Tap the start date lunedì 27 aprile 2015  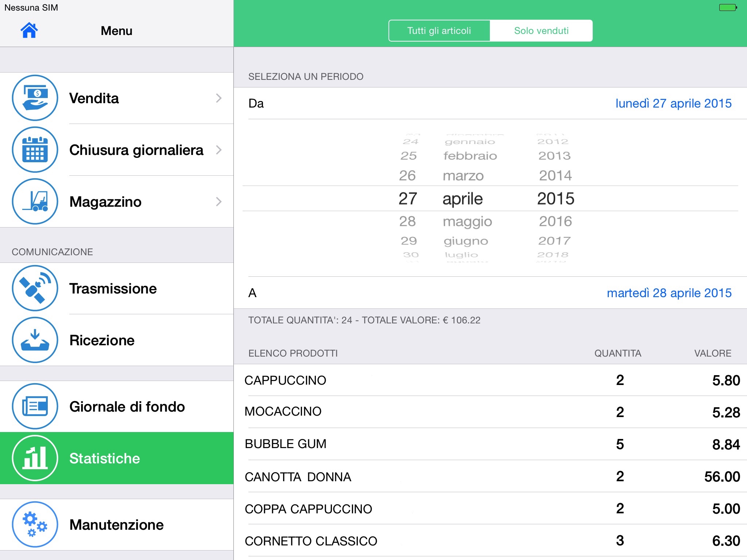673,103
